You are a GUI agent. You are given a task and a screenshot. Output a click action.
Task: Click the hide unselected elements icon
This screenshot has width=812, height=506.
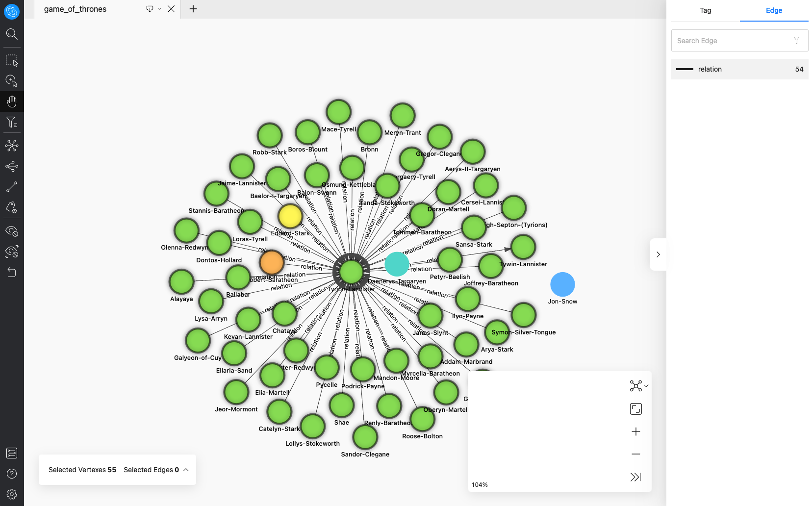(12, 252)
